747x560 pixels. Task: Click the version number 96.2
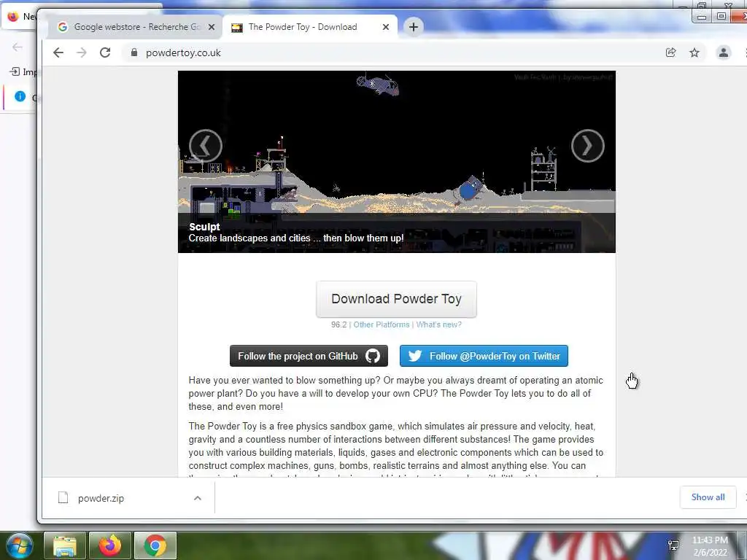[x=338, y=324]
